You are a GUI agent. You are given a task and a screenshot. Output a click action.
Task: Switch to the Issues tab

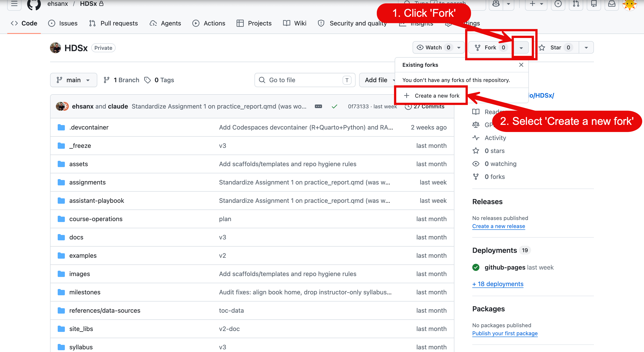[x=63, y=23]
